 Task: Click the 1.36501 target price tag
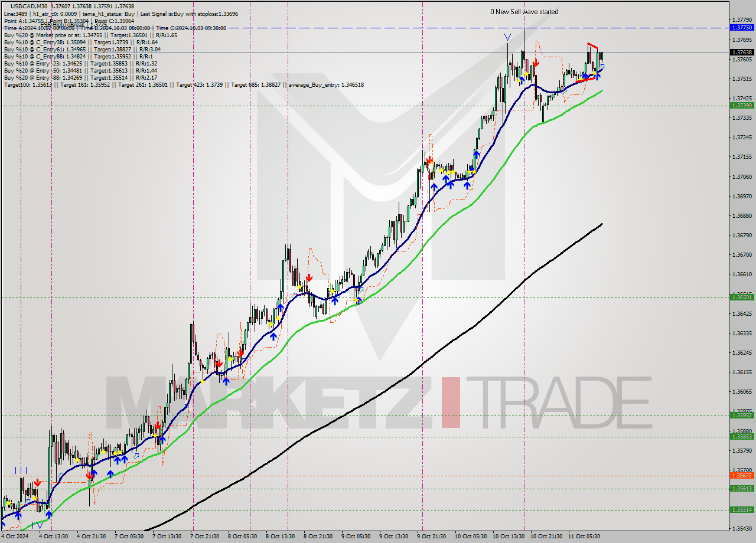point(742,297)
